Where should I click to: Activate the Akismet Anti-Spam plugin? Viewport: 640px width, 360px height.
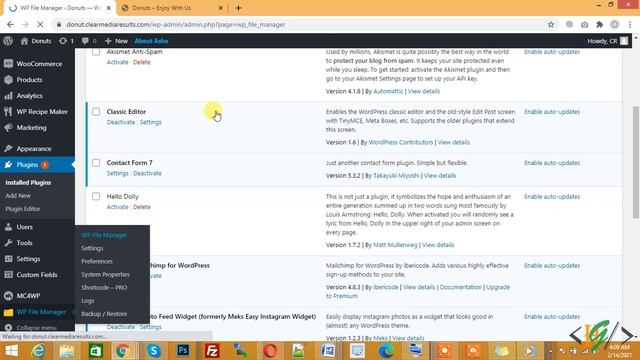[x=118, y=62]
